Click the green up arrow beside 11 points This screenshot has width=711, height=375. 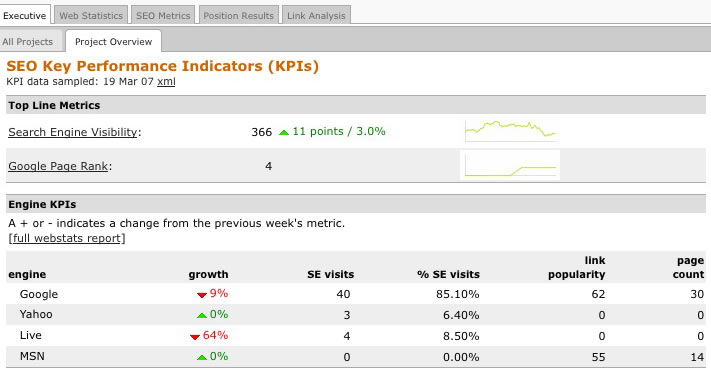[x=284, y=132]
